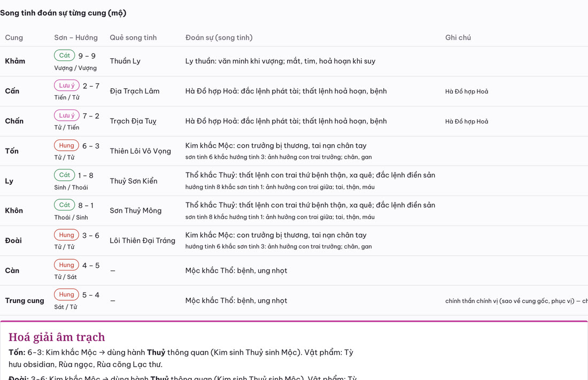Image resolution: width=588 pixels, height=380 pixels.
Task: Click the 'Hung' badge in the Tốn row
Action: point(66,145)
